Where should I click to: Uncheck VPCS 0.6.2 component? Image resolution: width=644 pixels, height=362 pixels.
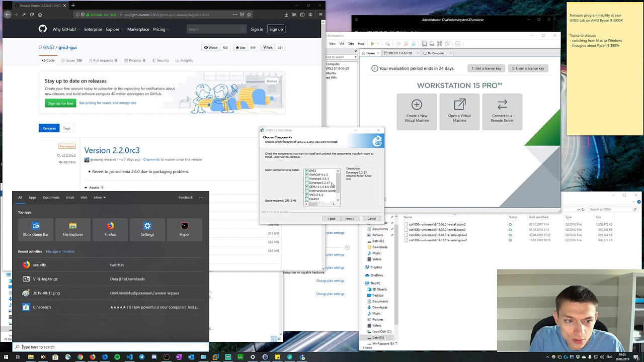click(307, 195)
